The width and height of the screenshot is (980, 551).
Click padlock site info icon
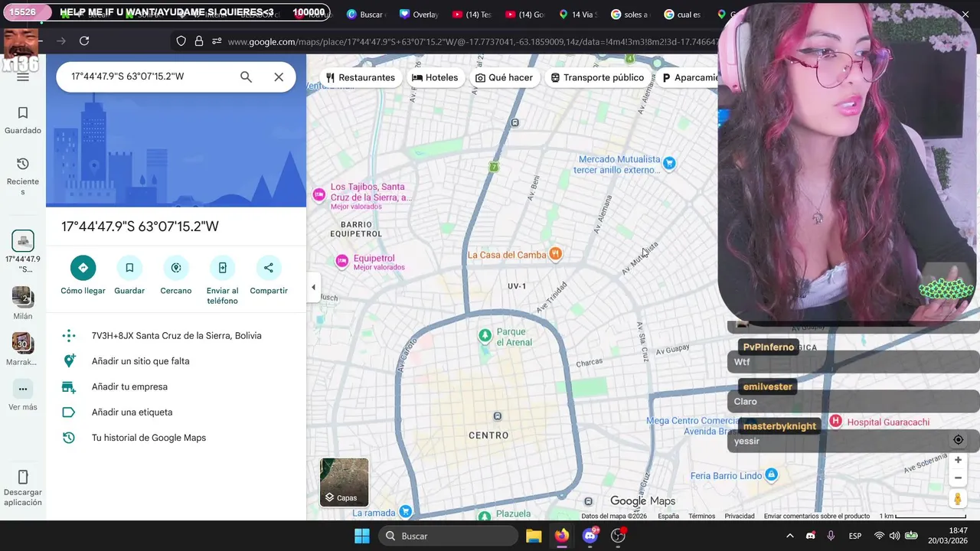coord(199,41)
